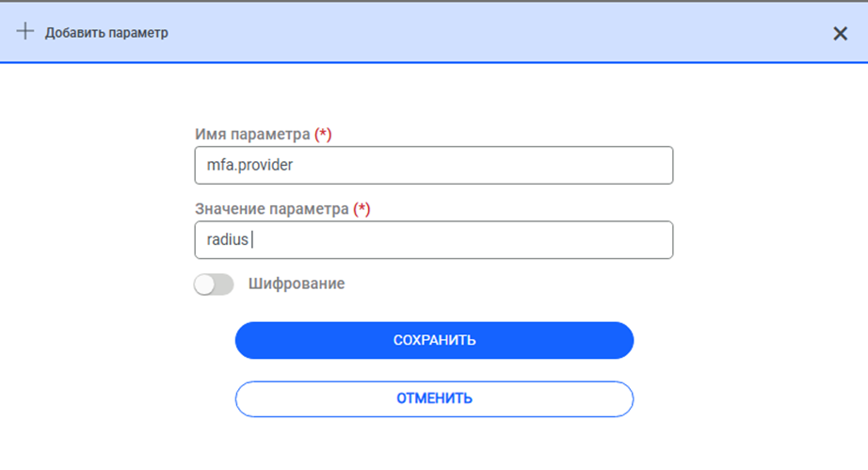Click the radius text in the value field
Image resolution: width=868 pixels, height=470 pixels.
point(227,240)
